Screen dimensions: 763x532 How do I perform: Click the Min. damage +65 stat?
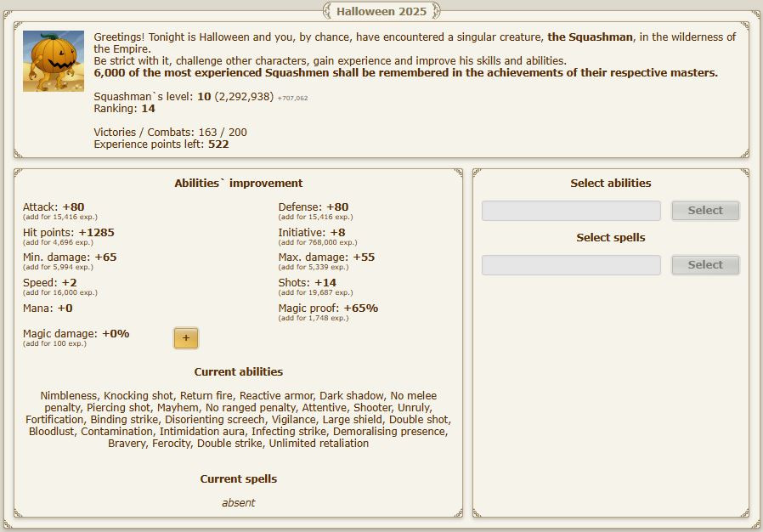point(70,258)
